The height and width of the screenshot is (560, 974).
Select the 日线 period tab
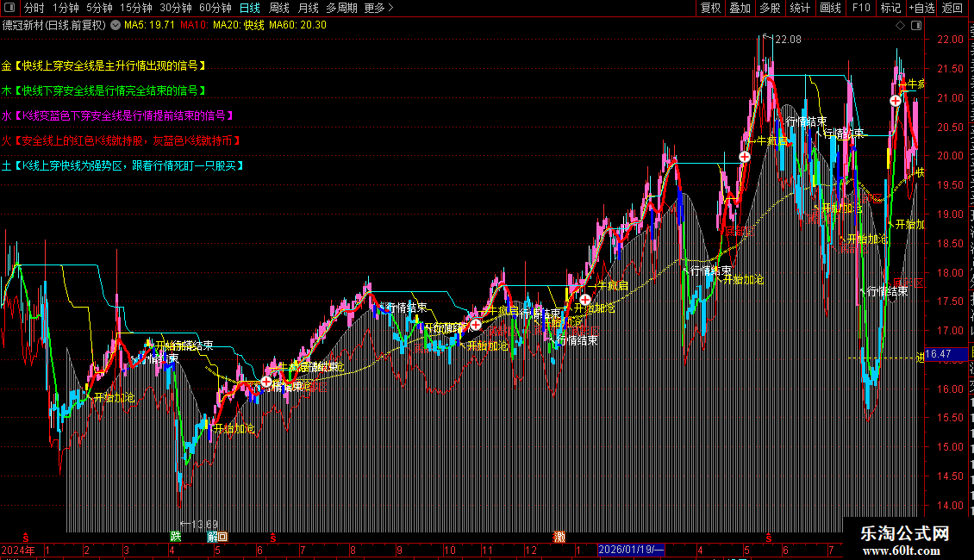[x=250, y=8]
